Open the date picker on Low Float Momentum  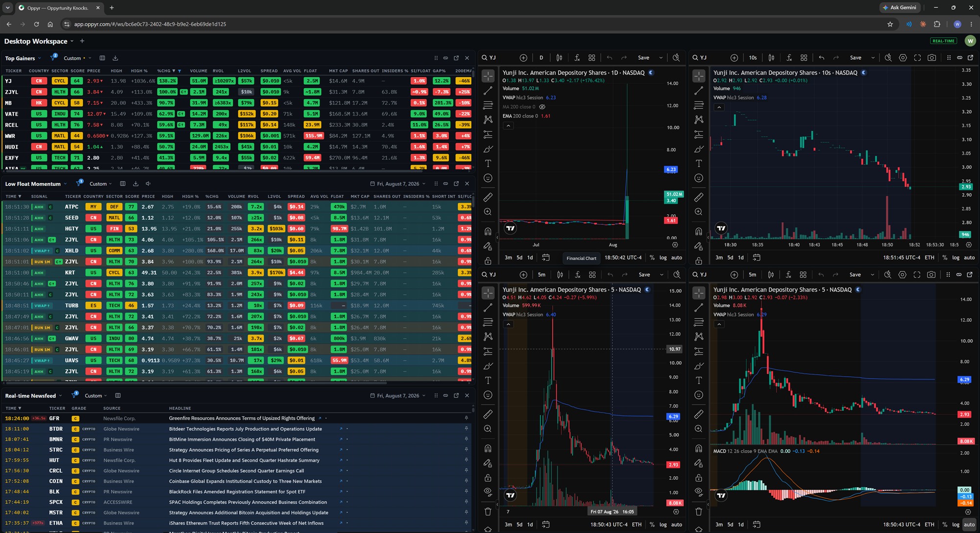coord(398,184)
